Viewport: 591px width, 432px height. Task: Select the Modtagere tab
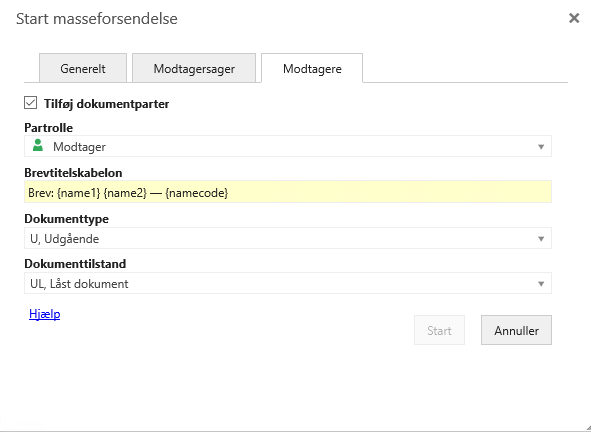point(312,68)
